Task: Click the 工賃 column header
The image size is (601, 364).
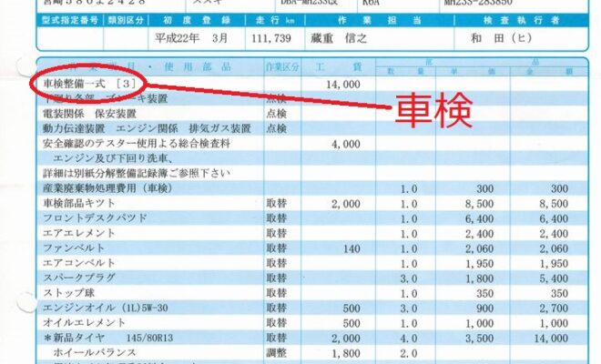Action: 337,67
